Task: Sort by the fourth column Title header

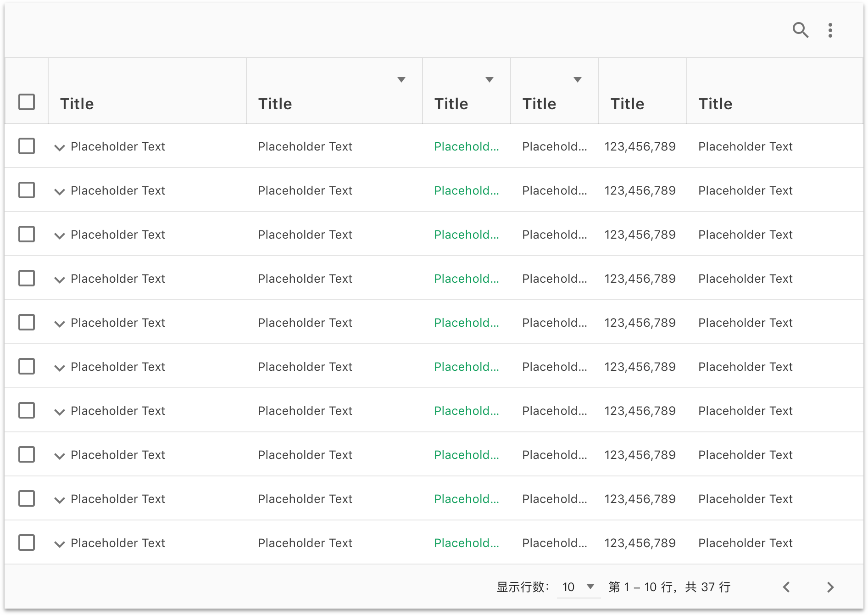Action: coord(539,104)
